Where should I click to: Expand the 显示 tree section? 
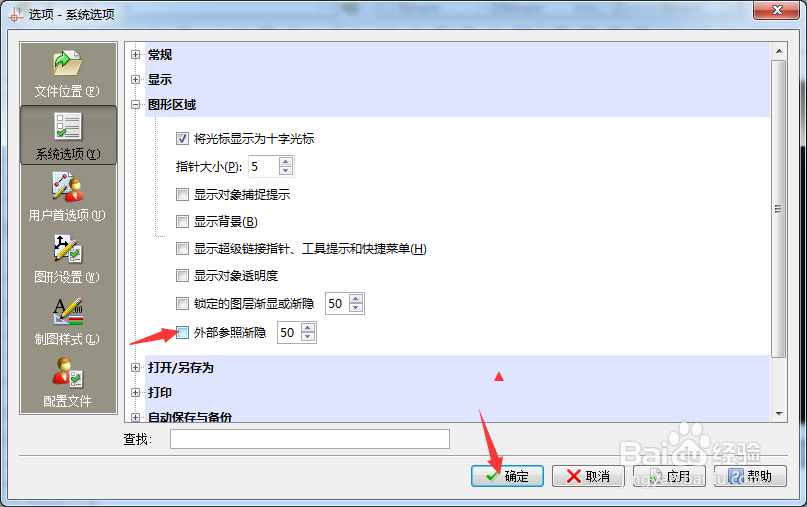[x=135, y=79]
